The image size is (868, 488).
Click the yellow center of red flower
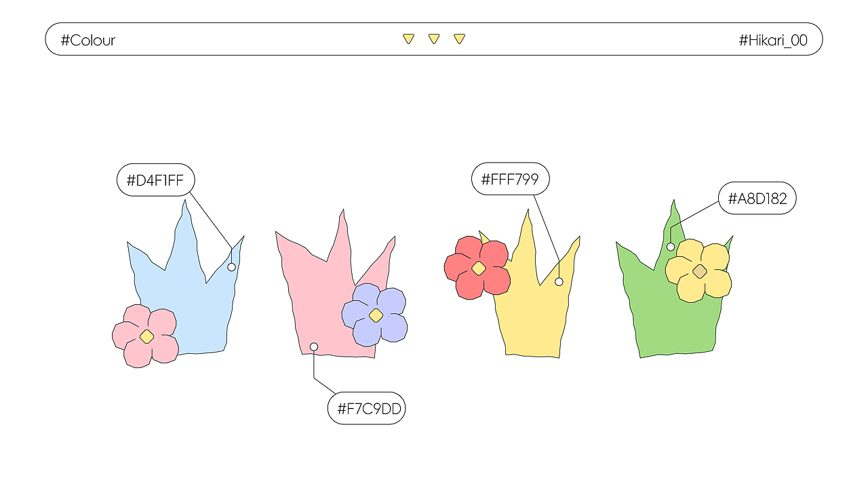coord(479,268)
